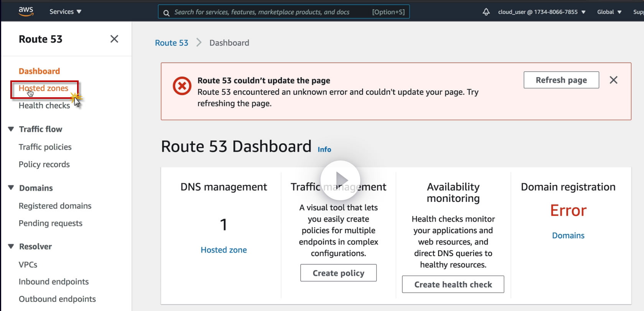Click the video play button overlay

(340, 180)
